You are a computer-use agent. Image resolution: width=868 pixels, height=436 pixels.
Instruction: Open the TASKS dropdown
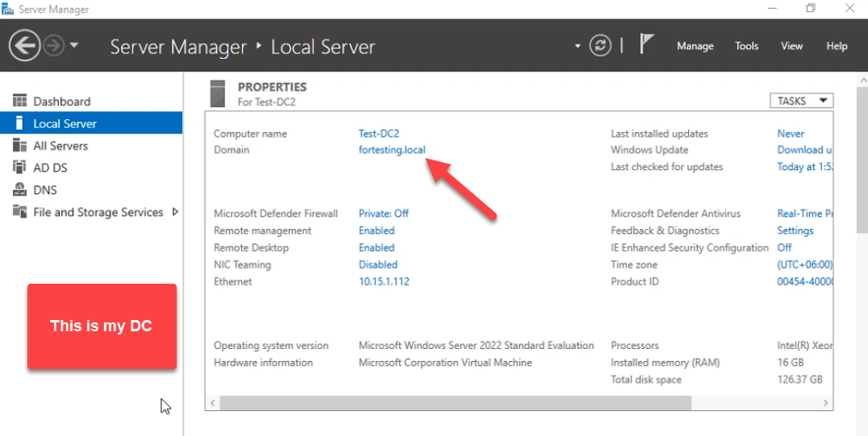(801, 101)
